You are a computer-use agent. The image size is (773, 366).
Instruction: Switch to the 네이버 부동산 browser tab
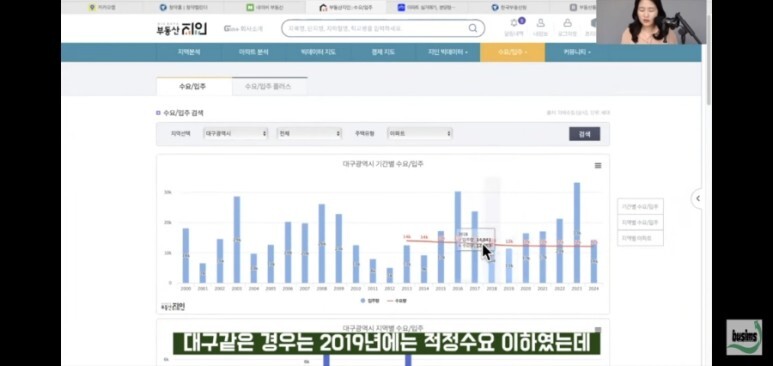[x=265, y=7]
